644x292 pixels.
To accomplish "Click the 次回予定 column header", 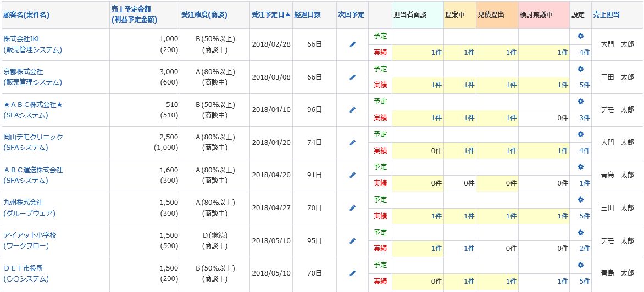I will pos(351,15).
